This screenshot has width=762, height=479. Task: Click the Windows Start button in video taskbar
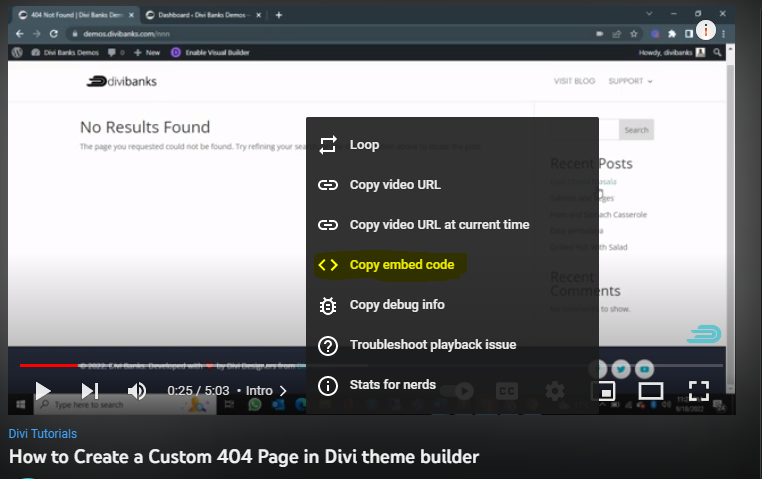tap(20, 405)
